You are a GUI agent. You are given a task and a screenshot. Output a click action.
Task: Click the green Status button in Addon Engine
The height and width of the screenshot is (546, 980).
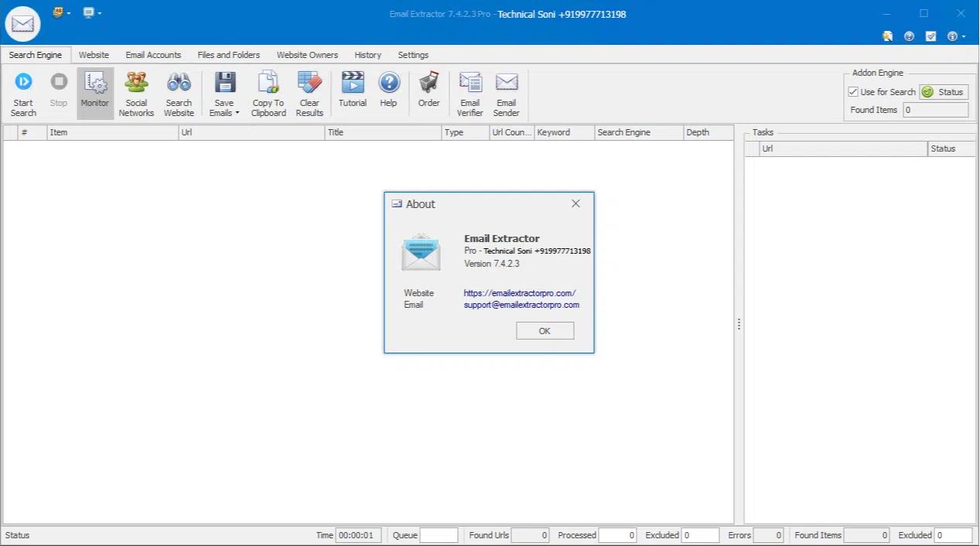tap(944, 92)
